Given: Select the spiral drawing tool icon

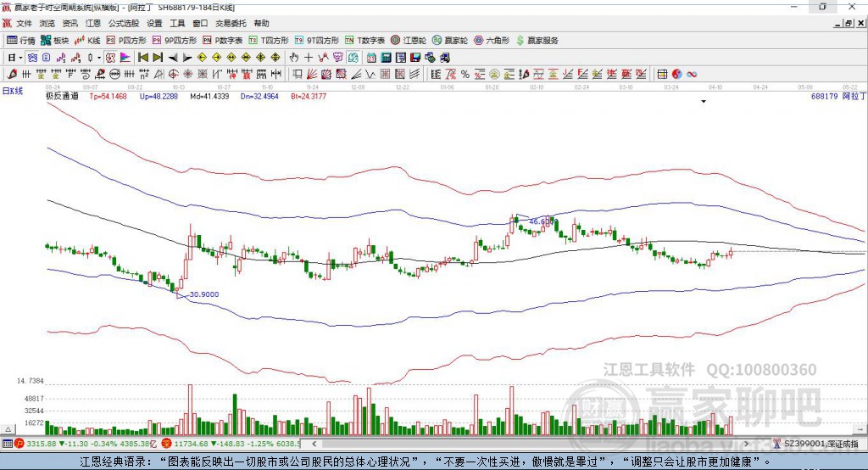Looking at the screenshot, I should [86, 75].
